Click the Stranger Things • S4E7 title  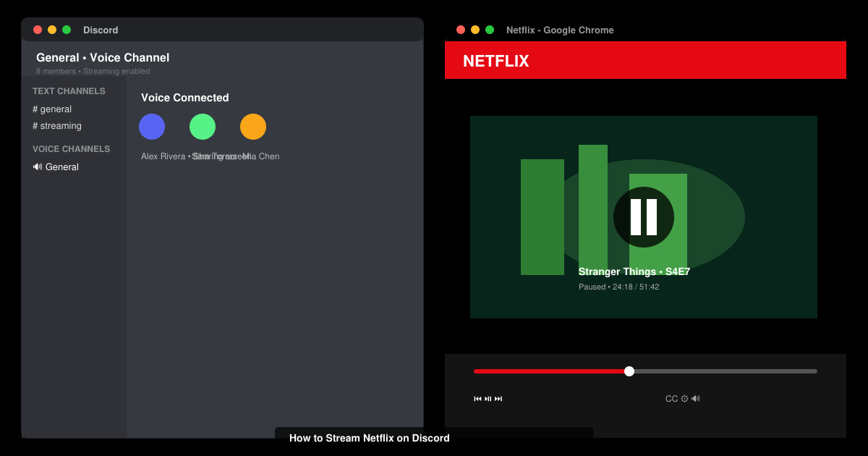point(634,272)
